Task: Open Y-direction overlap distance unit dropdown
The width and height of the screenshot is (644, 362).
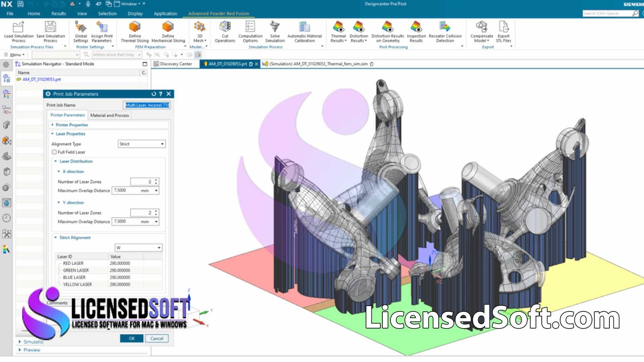Action: [156, 222]
